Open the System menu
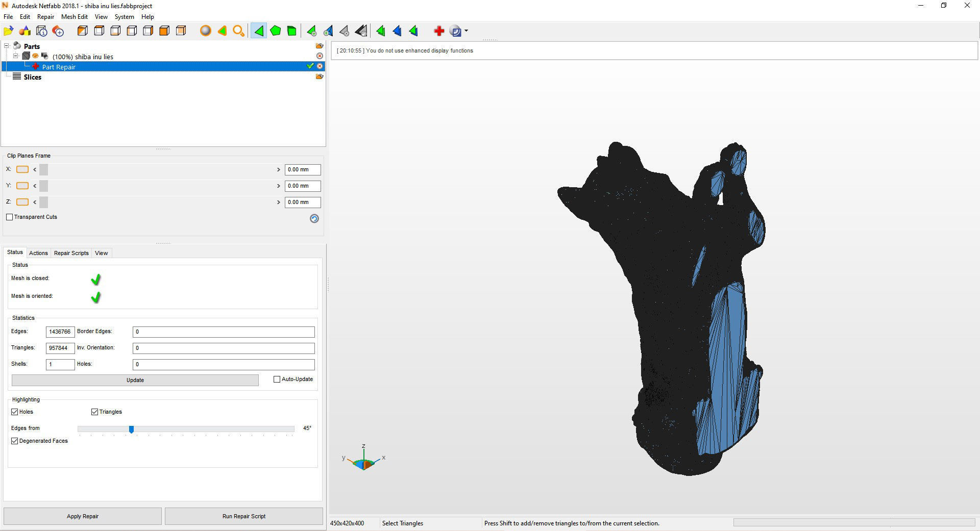The width and height of the screenshot is (980, 531). pos(124,17)
